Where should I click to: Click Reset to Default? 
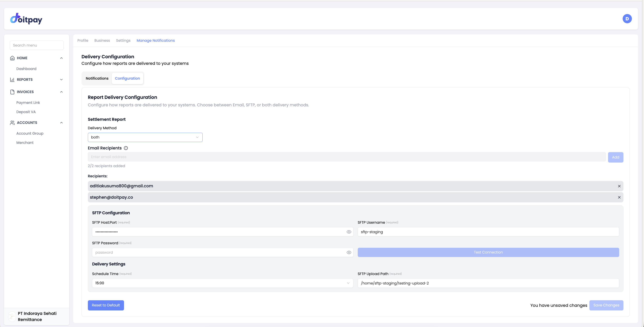[106, 305]
